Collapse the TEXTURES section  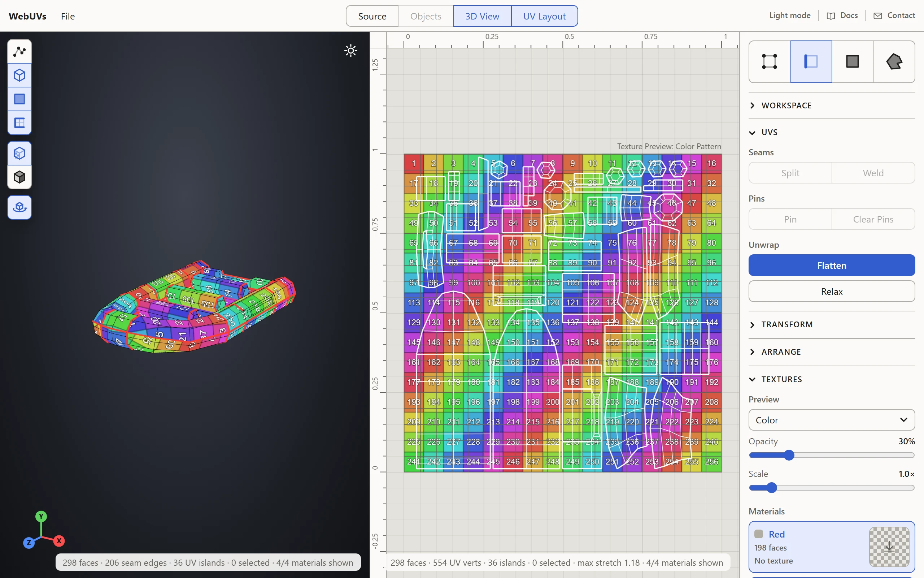832,379
